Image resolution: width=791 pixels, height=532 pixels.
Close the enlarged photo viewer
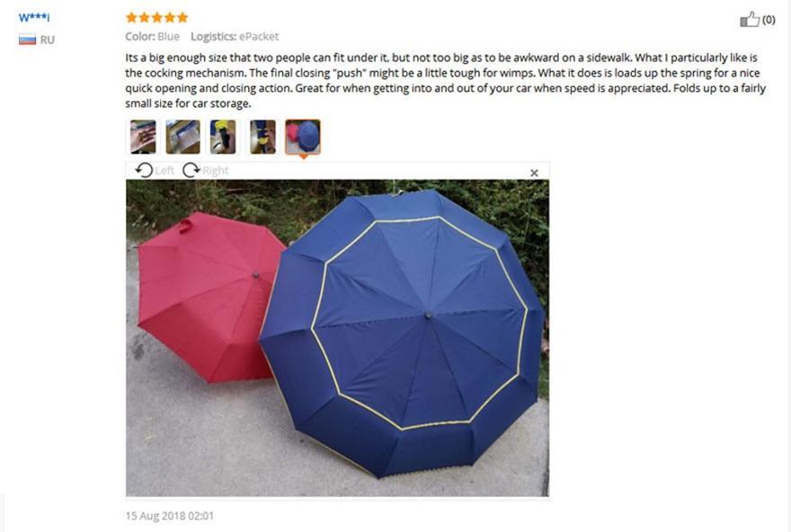[534, 173]
